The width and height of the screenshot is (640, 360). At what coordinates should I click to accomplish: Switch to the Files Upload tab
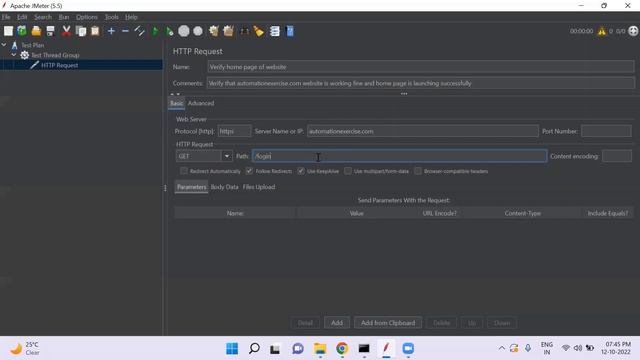click(x=259, y=187)
